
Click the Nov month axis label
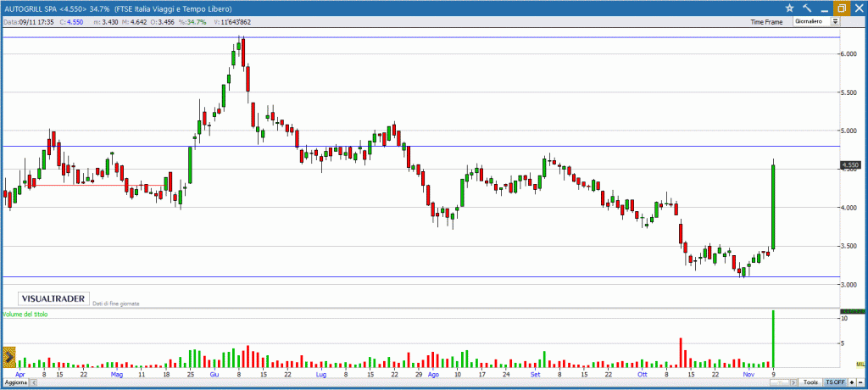point(749,374)
